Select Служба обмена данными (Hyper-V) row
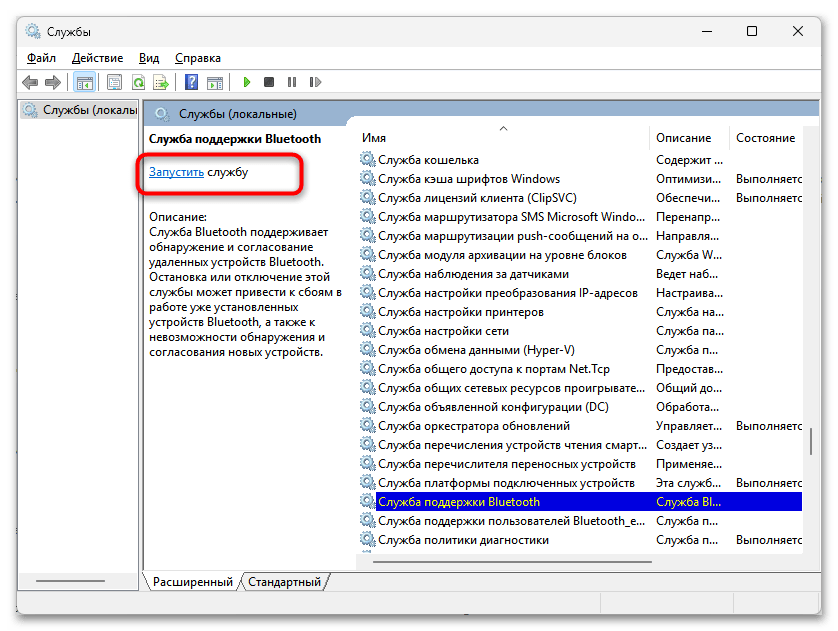 581,349
